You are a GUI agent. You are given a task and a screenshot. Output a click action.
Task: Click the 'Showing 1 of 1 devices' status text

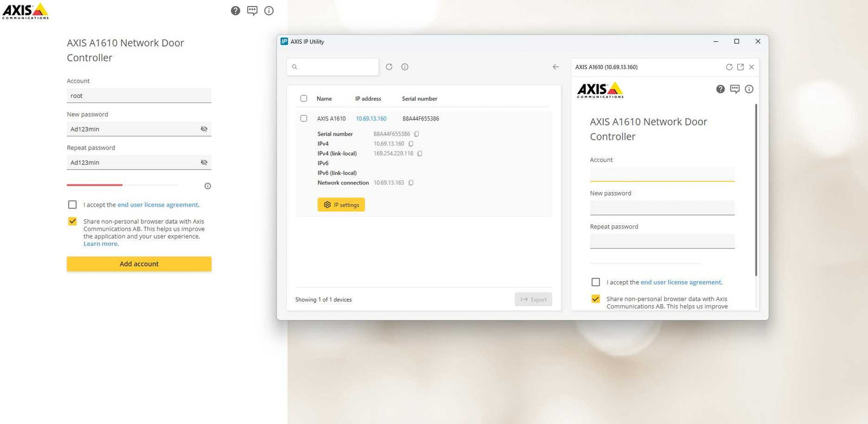click(323, 300)
